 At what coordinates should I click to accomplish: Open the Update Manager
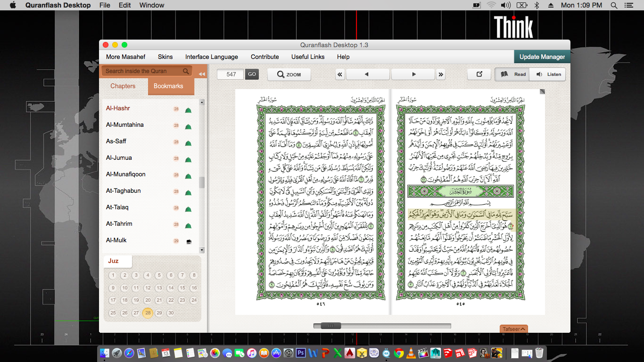coord(542,57)
